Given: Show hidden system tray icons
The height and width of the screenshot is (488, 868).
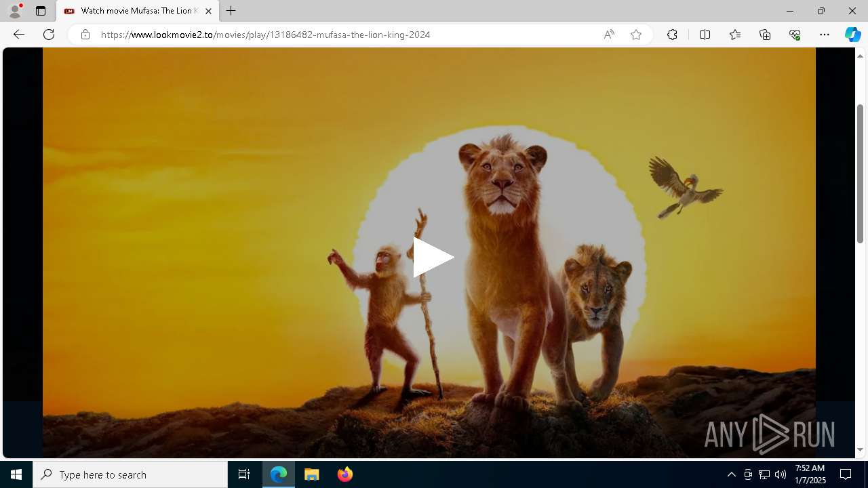Looking at the screenshot, I should pyautogui.click(x=731, y=474).
